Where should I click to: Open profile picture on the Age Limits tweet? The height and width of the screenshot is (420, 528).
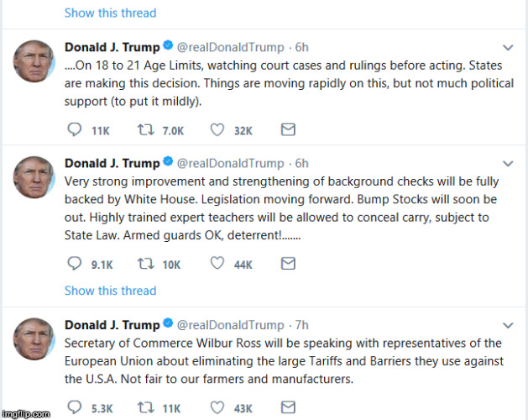(34, 61)
